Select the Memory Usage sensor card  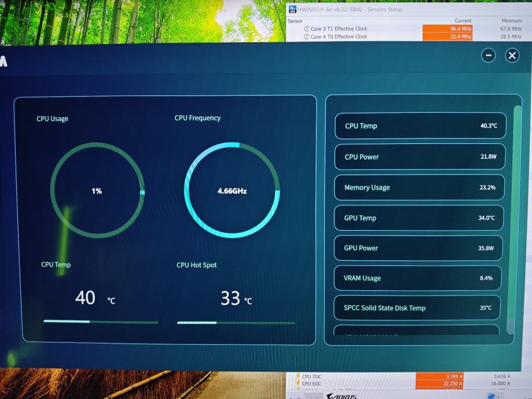click(419, 187)
